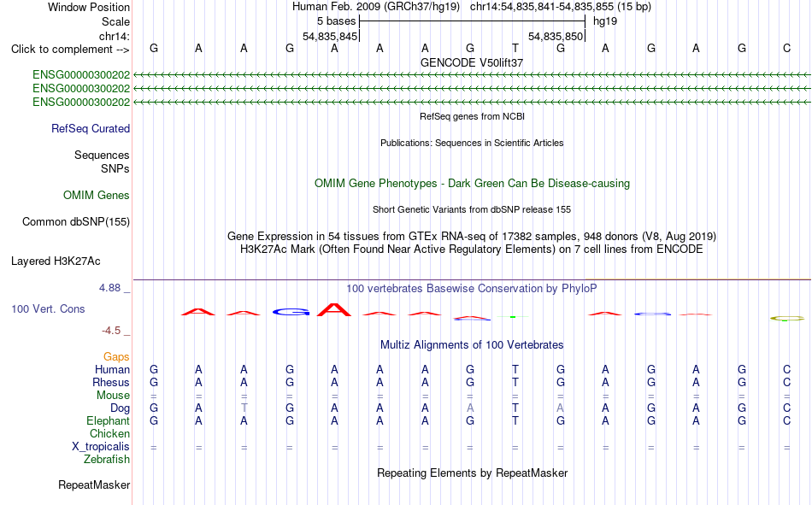Click the 'RefSeq genes from NCBI' title
Viewport: 812px width, 505px height.
(x=472, y=116)
